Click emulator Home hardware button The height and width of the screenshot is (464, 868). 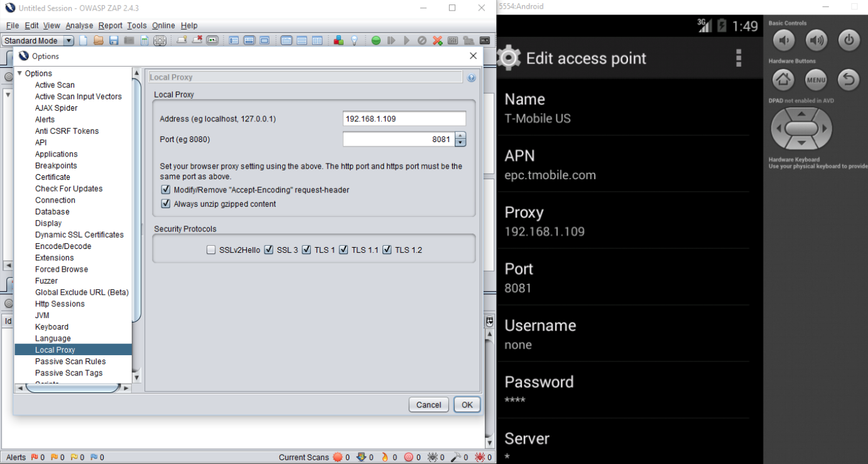783,80
